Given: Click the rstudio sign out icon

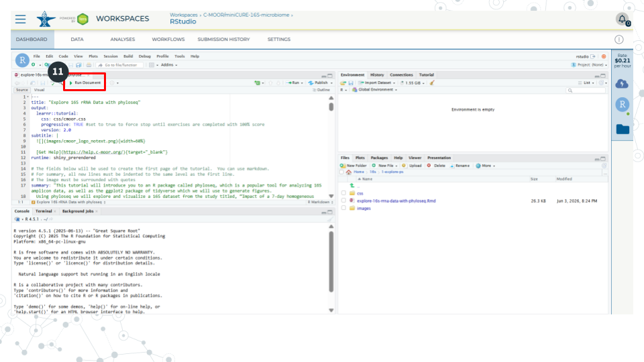Looking at the screenshot, I should (593, 56).
